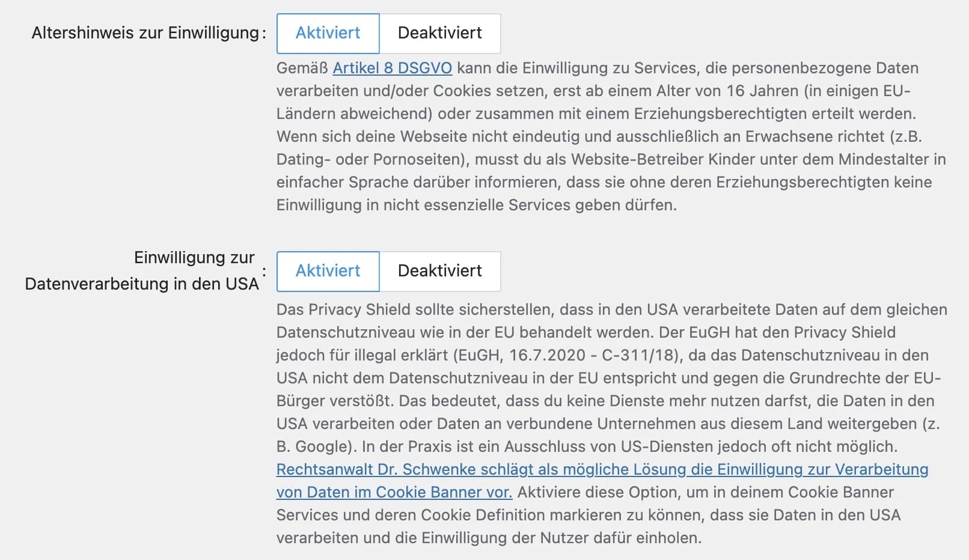
Task: Enable the Altershinweis zur Einwilligung setting
Action: coord(328,34)
